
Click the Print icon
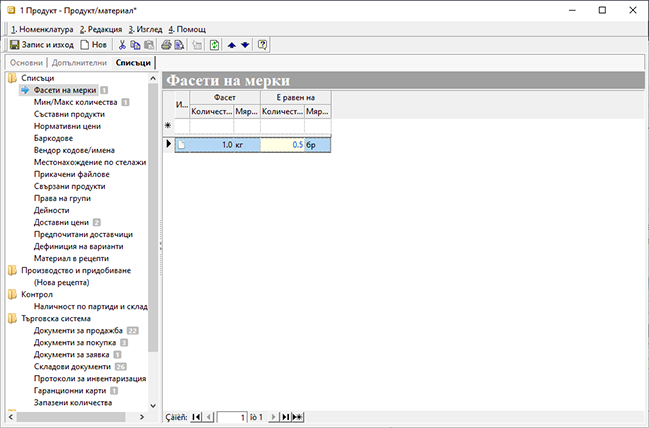166,45
